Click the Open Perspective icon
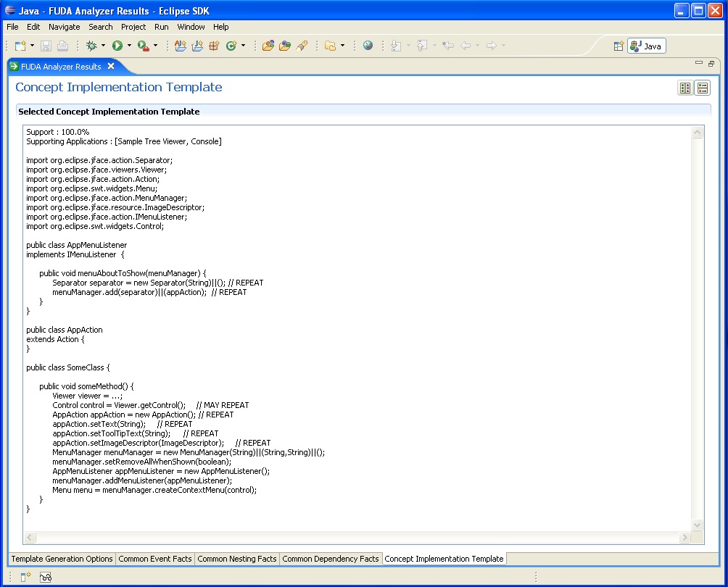This screenshot has width=728, height=587. click(619, 46)
